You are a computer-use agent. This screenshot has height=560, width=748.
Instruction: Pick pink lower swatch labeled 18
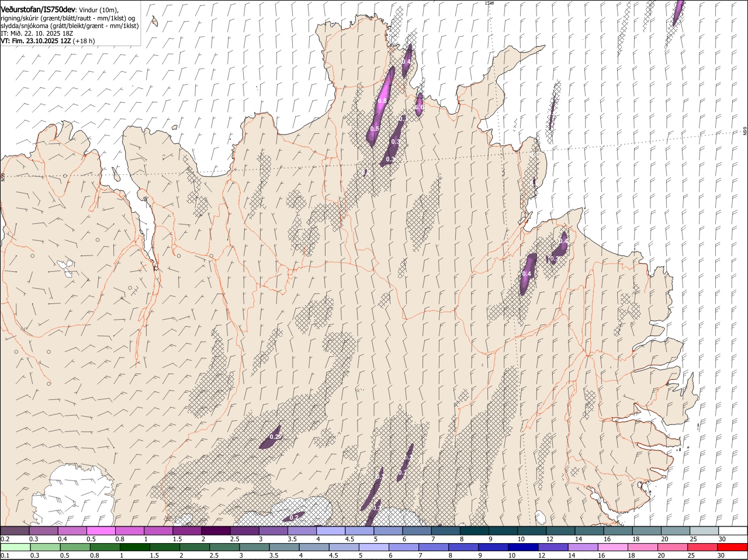(642, 547)
